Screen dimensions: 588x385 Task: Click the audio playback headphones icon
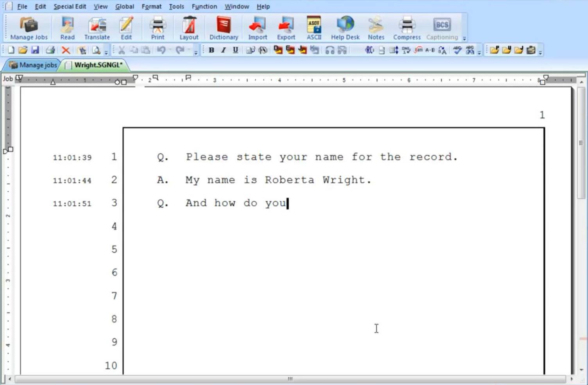coord(330,50)
